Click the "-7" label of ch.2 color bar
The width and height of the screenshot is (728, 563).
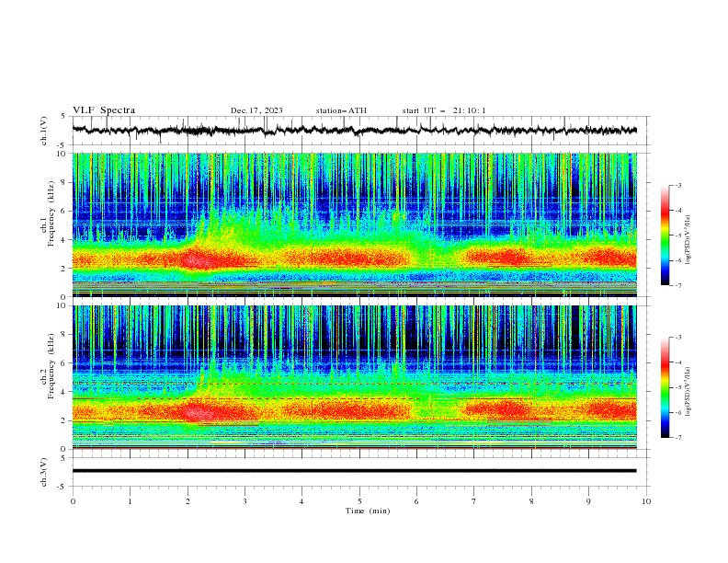(677, 438)
